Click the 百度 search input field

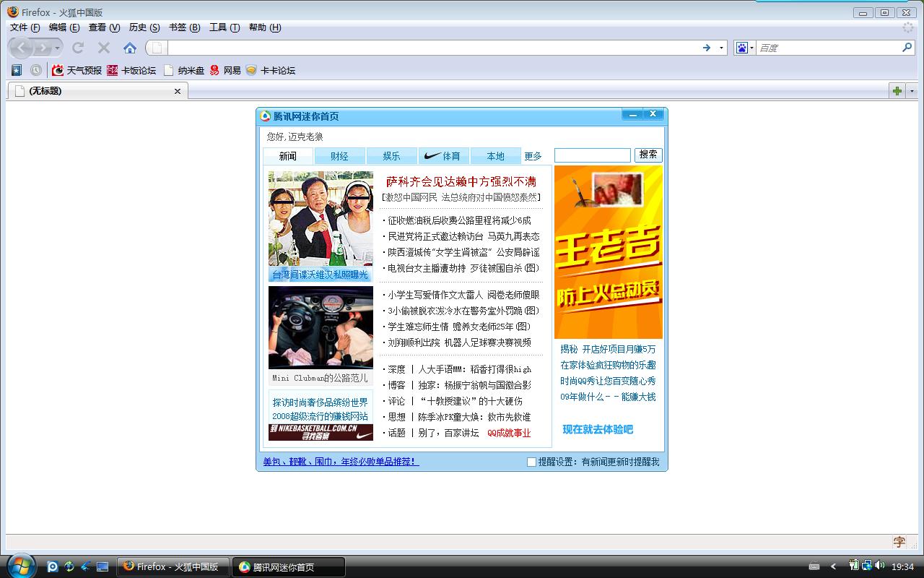[829, 48]
